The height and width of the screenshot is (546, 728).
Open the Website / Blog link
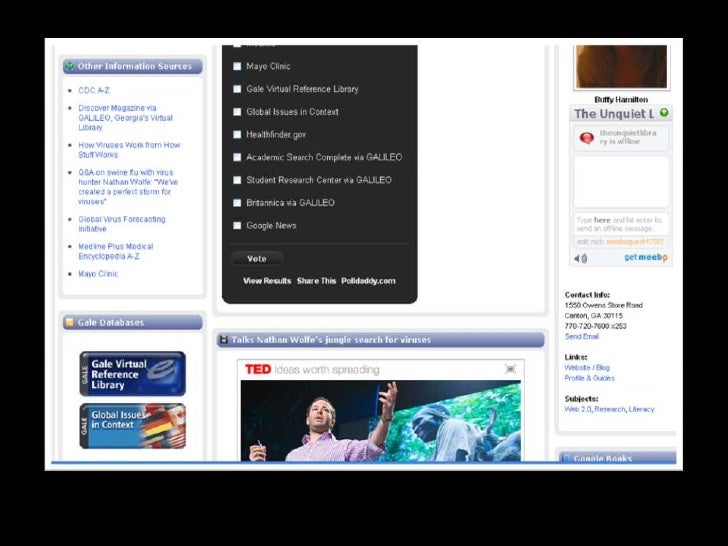pyautogui.click(x=587, y=368)
